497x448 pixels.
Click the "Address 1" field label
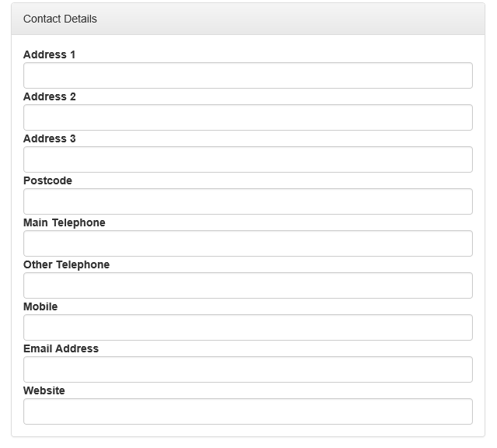click(50, 54)
